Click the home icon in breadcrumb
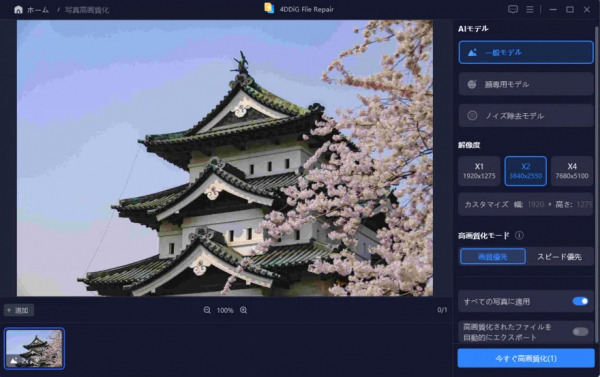 18,10
